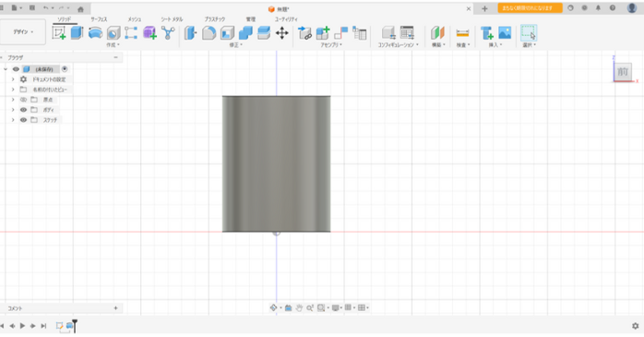
Task: Click the activate radio button on root component
Action: [x=65, y=69]
